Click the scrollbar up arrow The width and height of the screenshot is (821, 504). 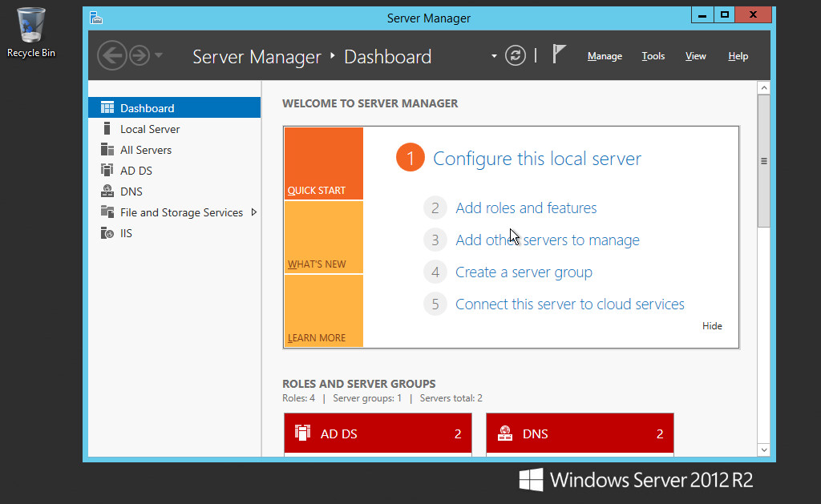764,88
